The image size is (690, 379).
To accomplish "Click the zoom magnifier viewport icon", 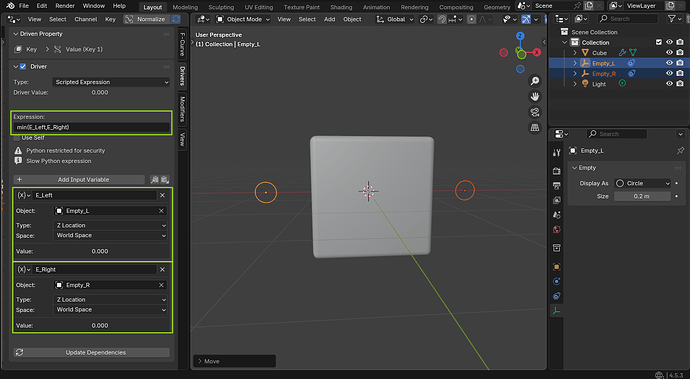I will pos(535,81).
